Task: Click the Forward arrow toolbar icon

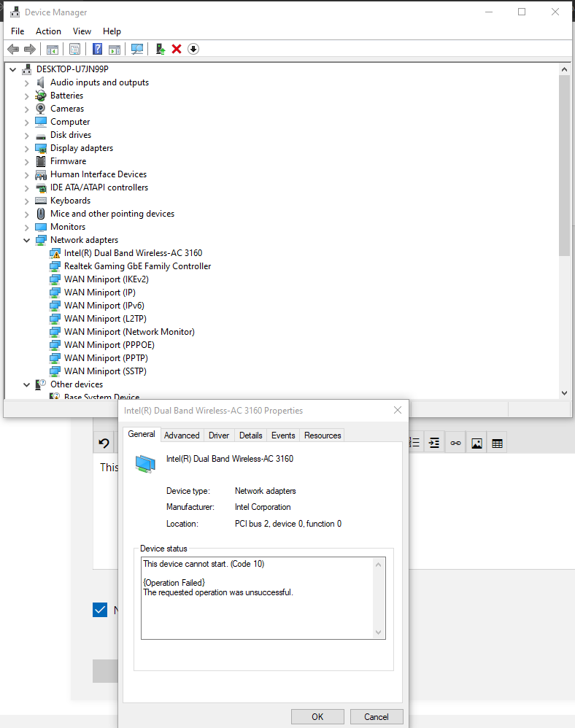Action: click(x=30, y=49)
